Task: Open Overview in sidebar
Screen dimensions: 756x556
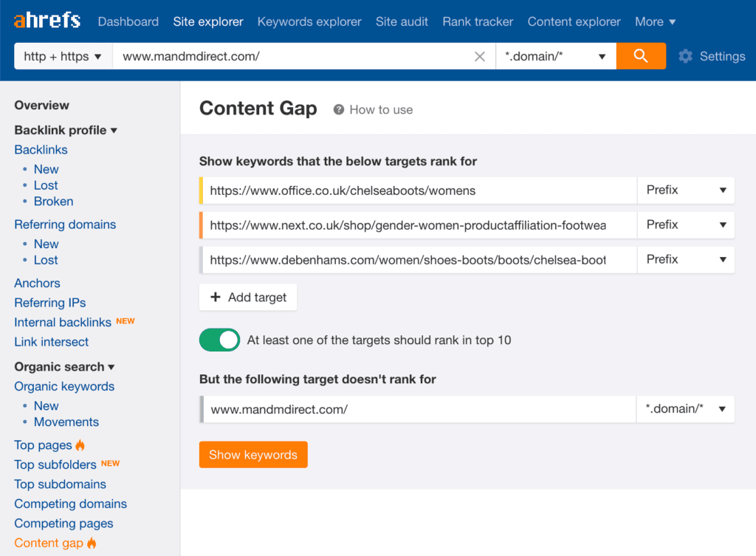Action: tap(41, 105)
